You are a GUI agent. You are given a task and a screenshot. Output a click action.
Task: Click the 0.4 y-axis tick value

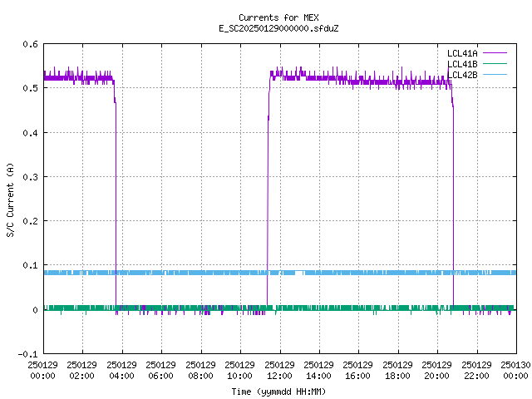pos(30,133)
